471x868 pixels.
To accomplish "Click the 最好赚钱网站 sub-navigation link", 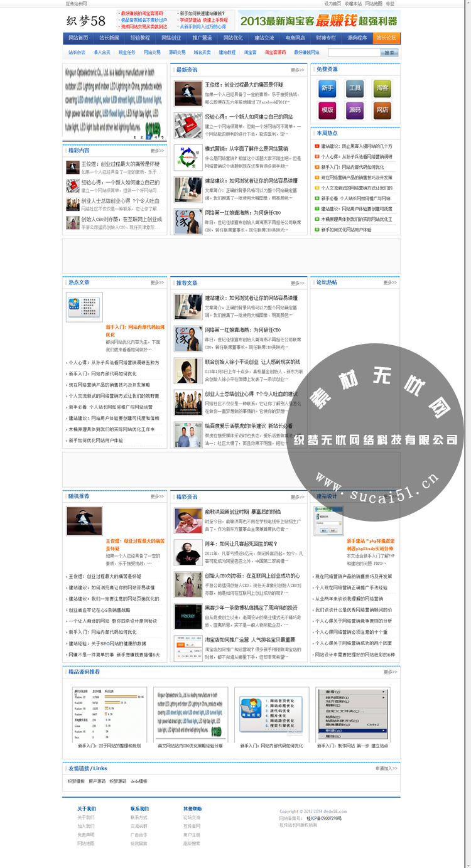I will (x=306, y=53).
